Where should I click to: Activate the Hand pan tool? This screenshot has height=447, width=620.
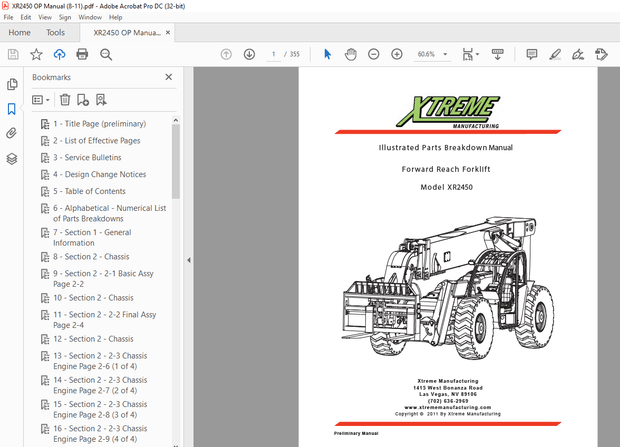(350, 54)
